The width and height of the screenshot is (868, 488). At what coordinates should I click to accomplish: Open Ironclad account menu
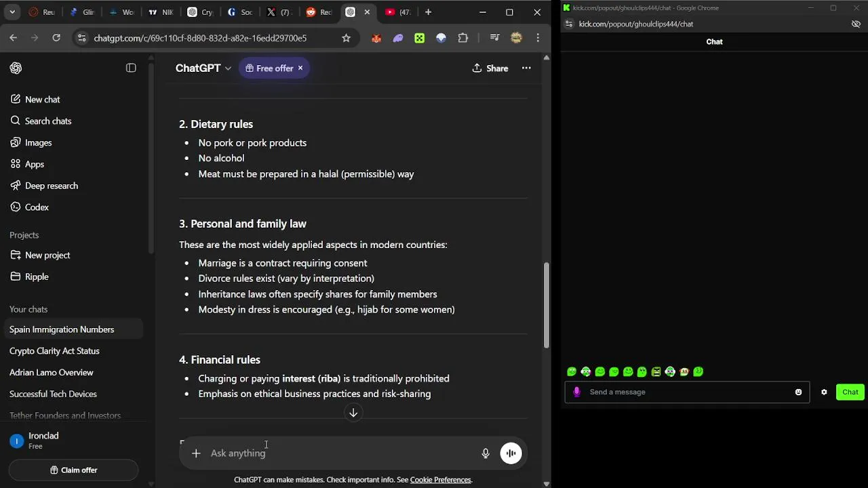click(x=73, y=441)
